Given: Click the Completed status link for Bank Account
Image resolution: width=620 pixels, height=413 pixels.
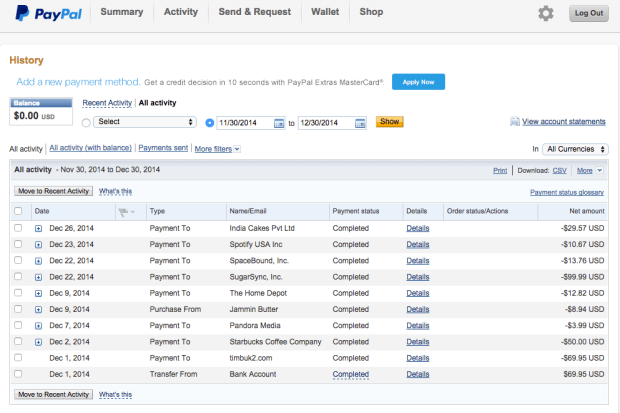Looking at the screenshot, I should pos(351,374).
